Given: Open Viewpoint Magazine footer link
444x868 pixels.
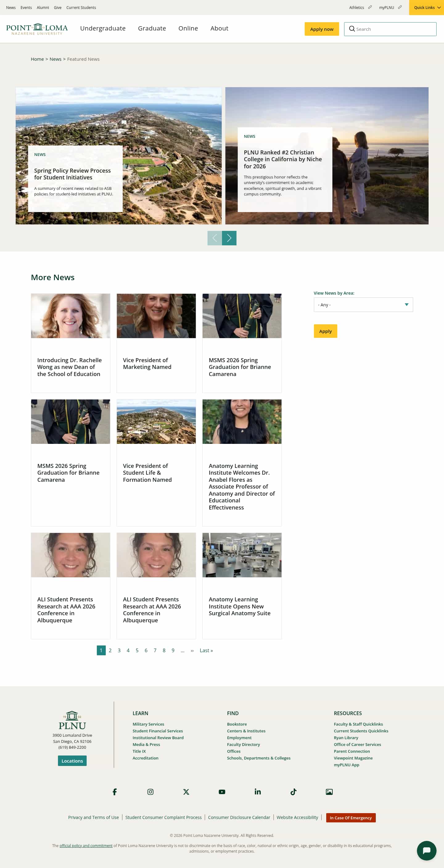Looking at the screenshot, I should [x=353, y=758].
